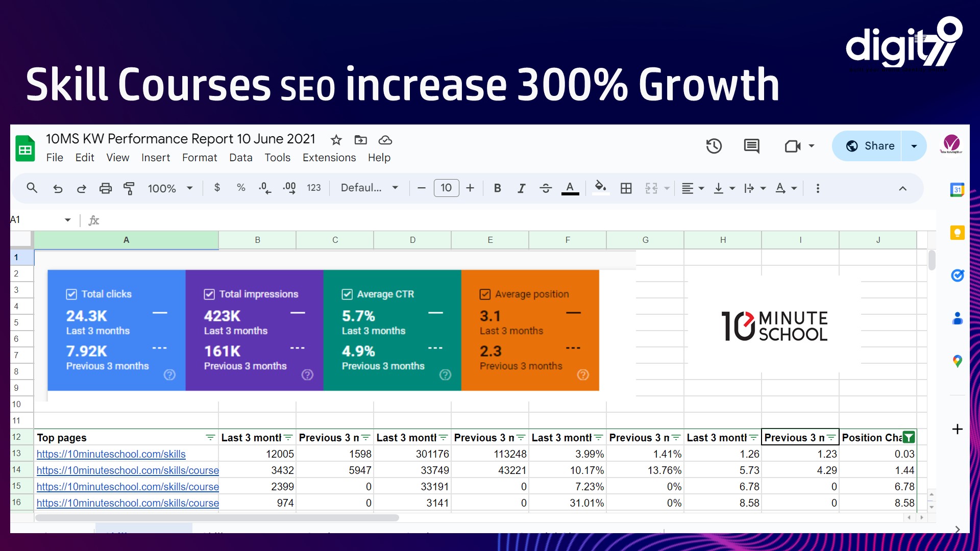Open more toolbar options three dots
The width and height of the screenshot is (980, 551).
click(x=818, y=188)
